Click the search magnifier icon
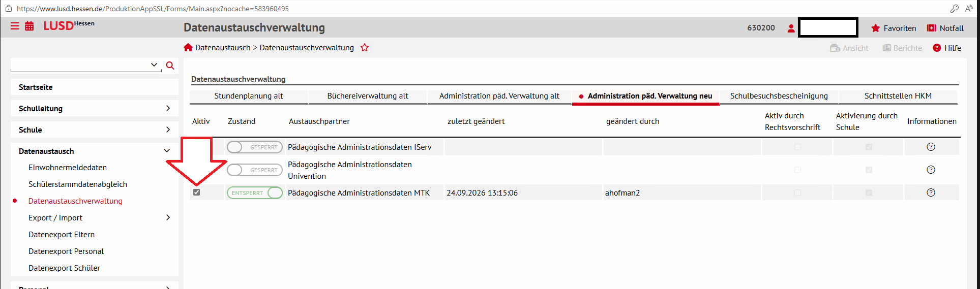Image resolution: width=980 pixels, height=289 pixels. (170, 66)
